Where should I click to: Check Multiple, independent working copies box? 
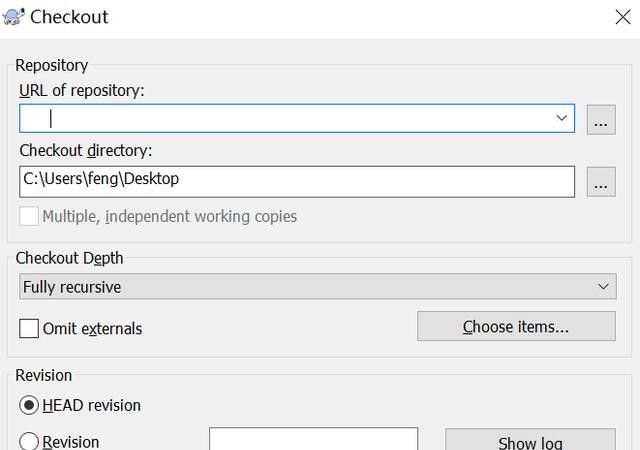[29, 216]
